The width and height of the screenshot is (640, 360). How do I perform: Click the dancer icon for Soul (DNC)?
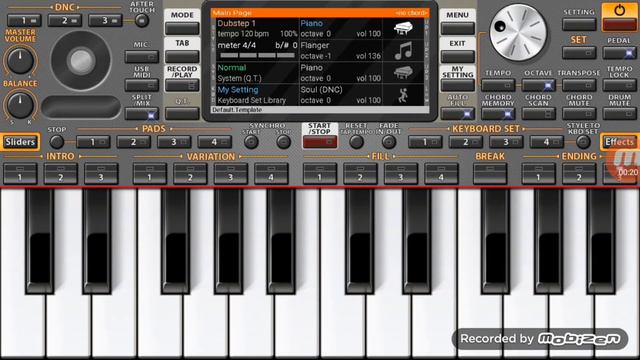(403, 95)
